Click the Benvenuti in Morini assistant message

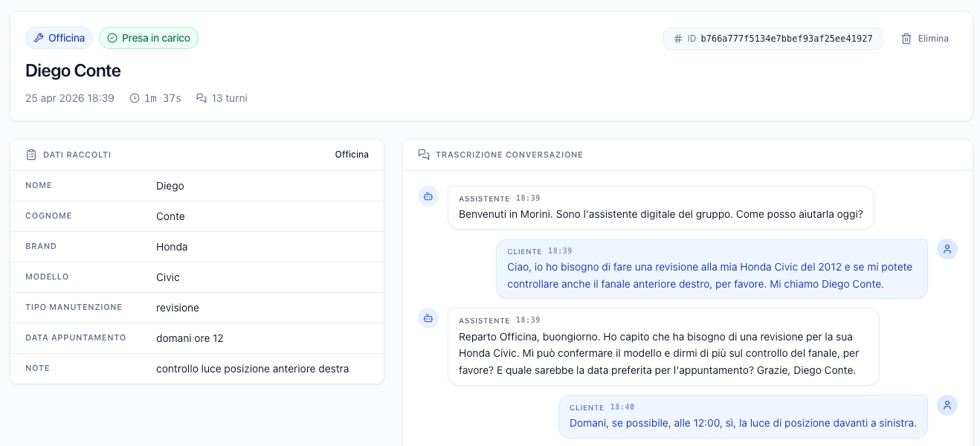click(x=661, y=207)
